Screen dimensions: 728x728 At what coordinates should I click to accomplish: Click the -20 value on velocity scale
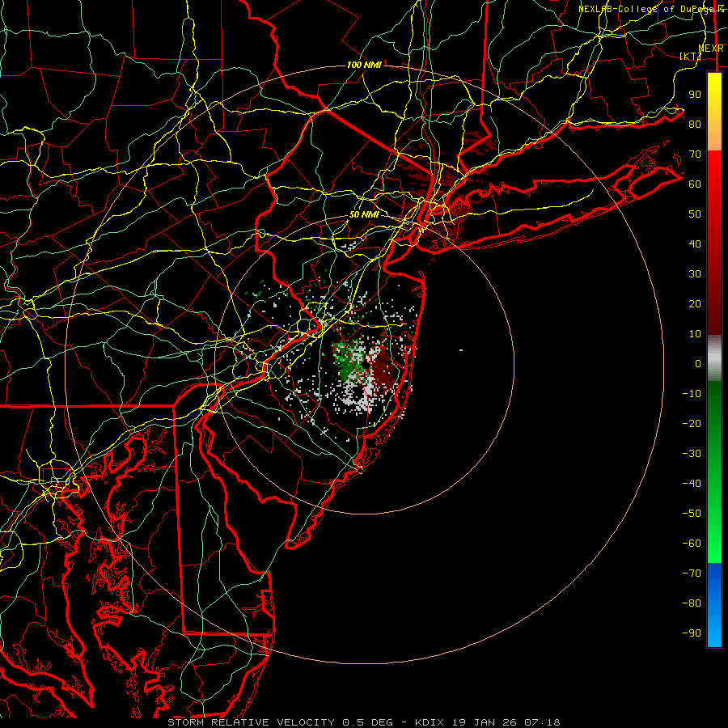point(692,424)
